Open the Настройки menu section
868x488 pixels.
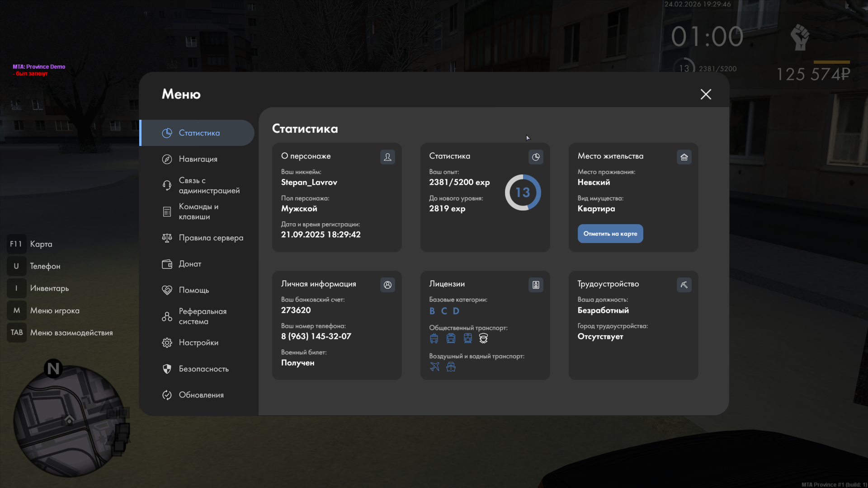198,343
